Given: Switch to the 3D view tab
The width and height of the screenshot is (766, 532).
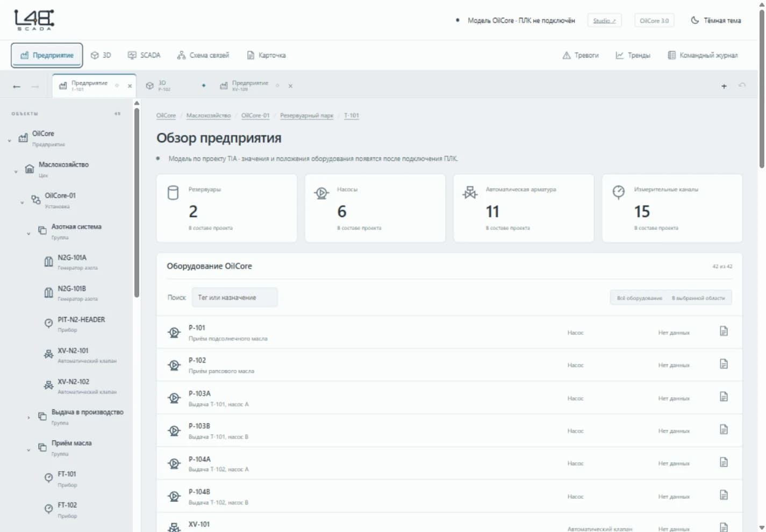Looking at the screenshot, I should click(101, 55).
